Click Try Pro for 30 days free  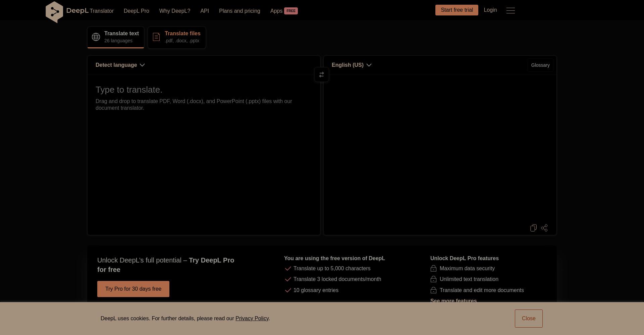133,289
